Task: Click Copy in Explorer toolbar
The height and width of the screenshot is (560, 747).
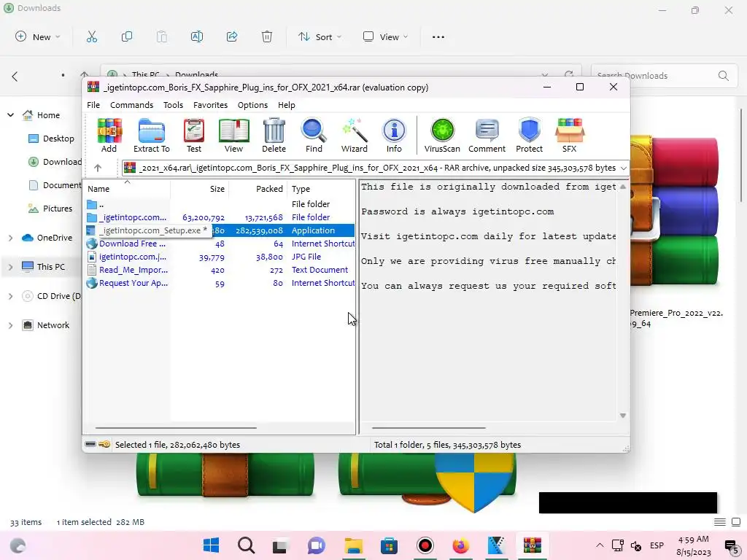Action: (127, 36)
